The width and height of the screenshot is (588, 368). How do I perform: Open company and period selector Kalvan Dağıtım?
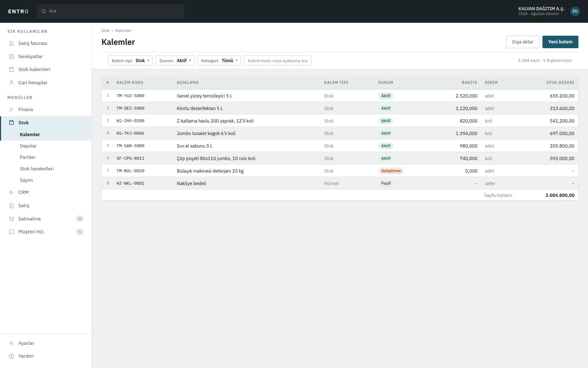click(541, 11)
